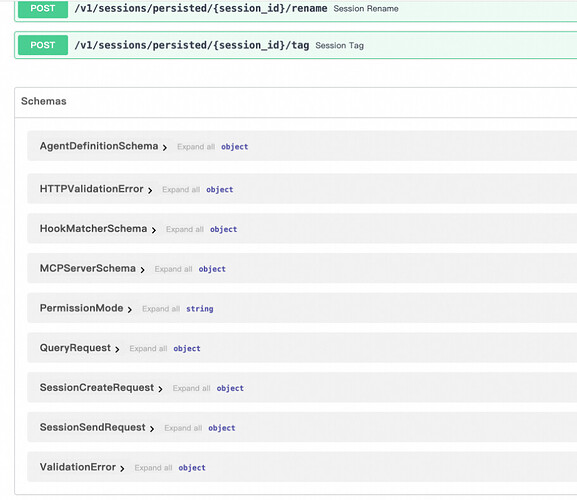The height and width of the screenshot is (500, 577).
Task: Expand the PermissionMode chevron
Action: 130,309
